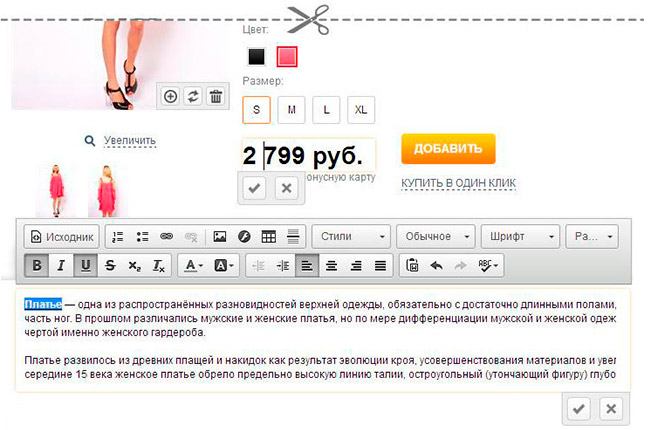Click КУПИТЬ В ОДИН КЛИК link
This screenshot has height=430, width=650.
click(x=458, y=183)
